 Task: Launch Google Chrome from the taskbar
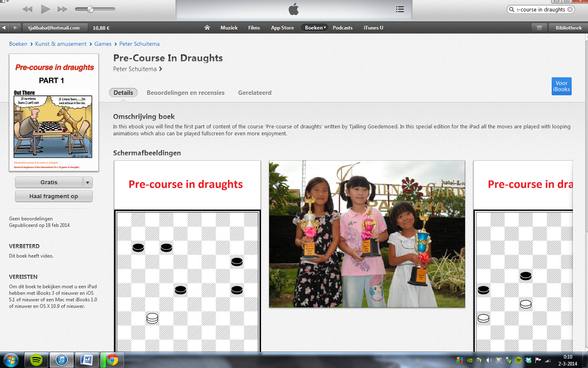112,360
